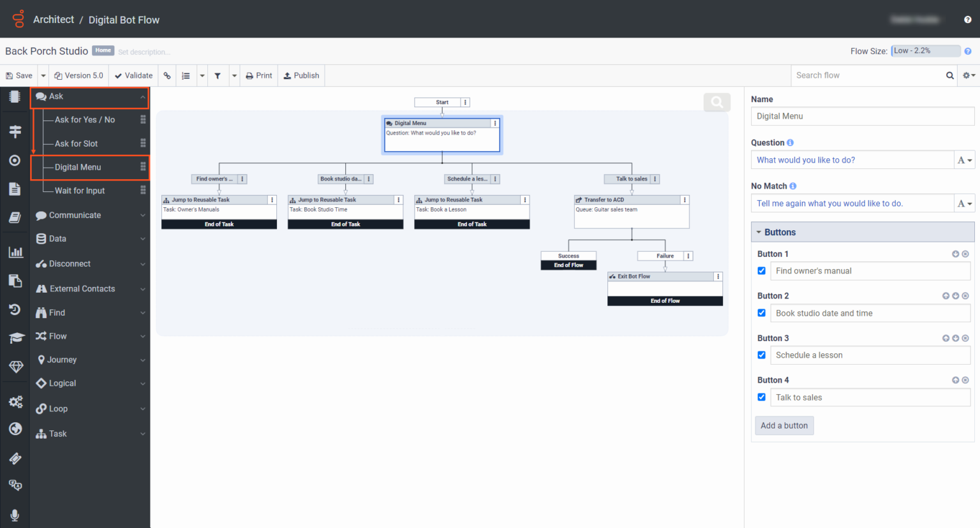Open the canvas zoom magnifier icon

tap(716, 102)
